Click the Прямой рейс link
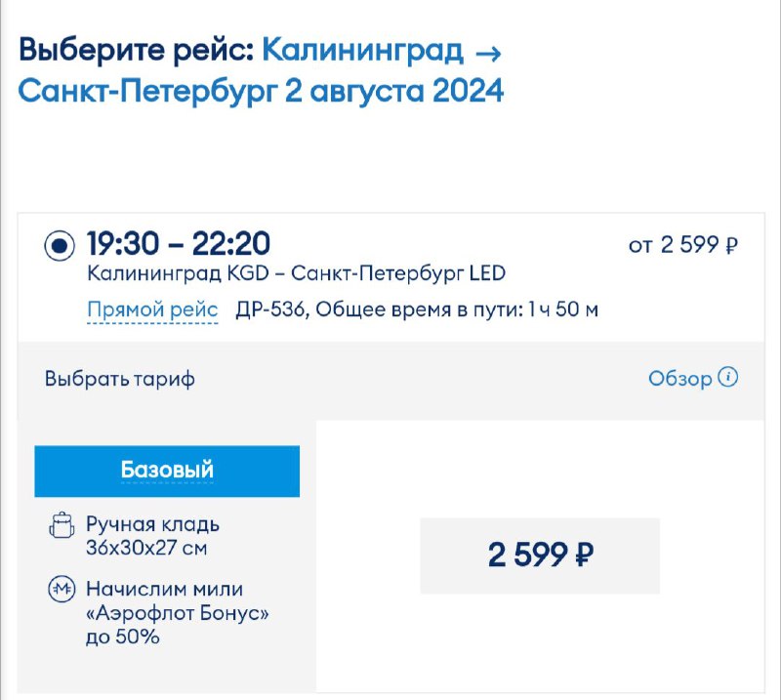The width and height of the screenshot is (781, 700). tap(152, 310)
